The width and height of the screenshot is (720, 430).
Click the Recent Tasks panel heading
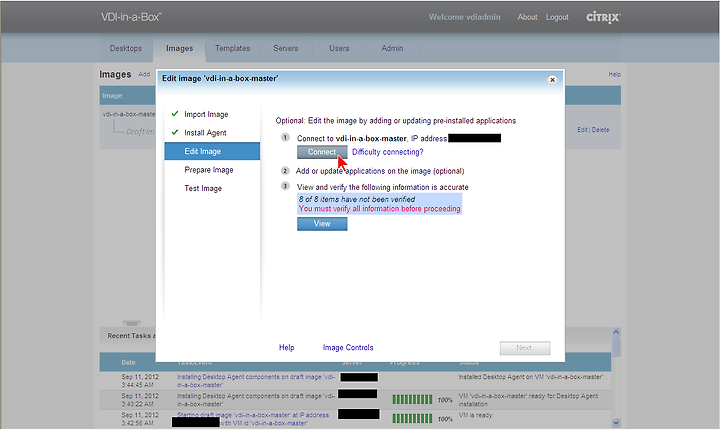(x=131, y=336)
